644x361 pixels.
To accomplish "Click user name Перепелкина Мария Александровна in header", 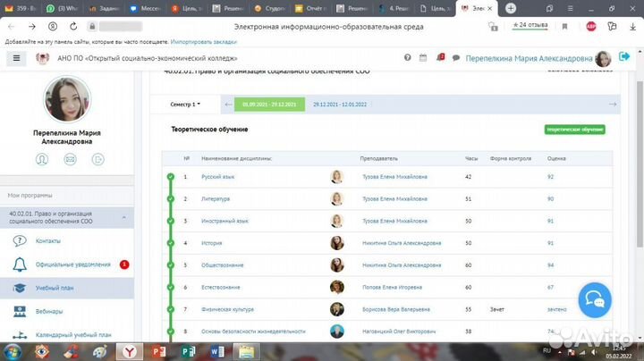I will pos(529,58).
